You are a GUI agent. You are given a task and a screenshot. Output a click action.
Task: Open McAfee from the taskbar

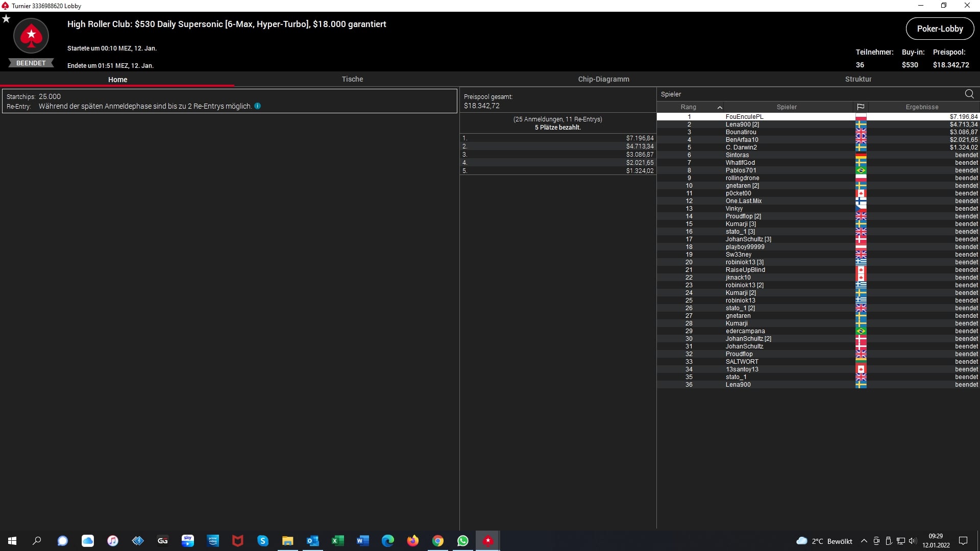click(x=238, y=541)
